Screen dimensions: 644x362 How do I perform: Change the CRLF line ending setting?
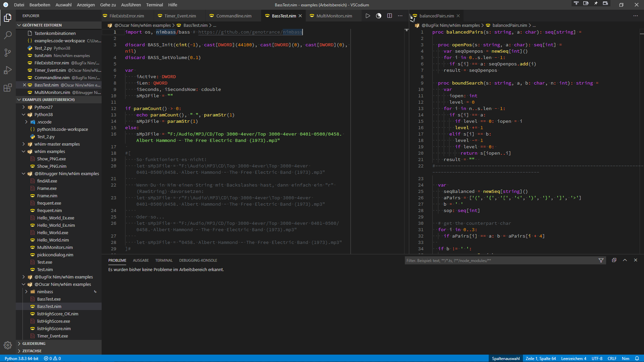point(612,358)
